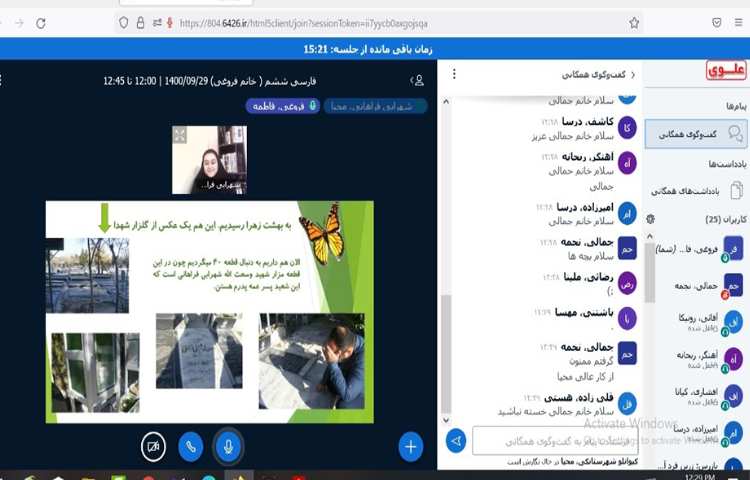750x480 pixels.
Task: Toggle the user list panel icon
Action: click(418, 80)
